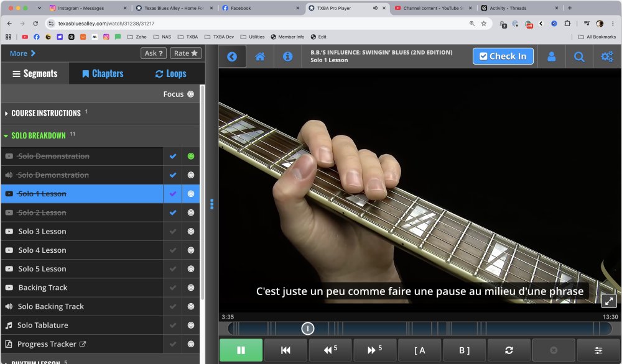Uncheck completion for video Solo Demonstration
The width and height of the screenshot is (622, 364).
point(172,156)
